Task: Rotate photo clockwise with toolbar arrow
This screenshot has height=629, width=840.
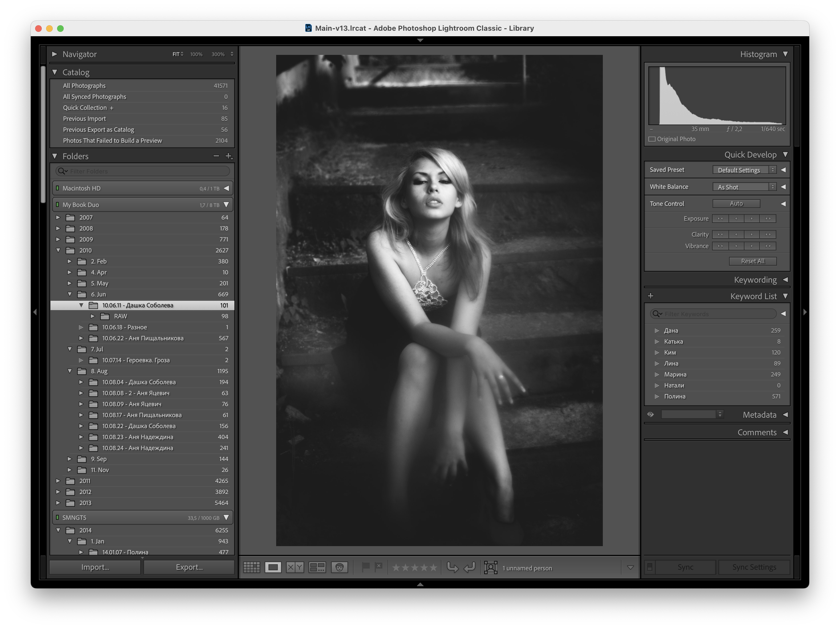Action: point(470,568)
